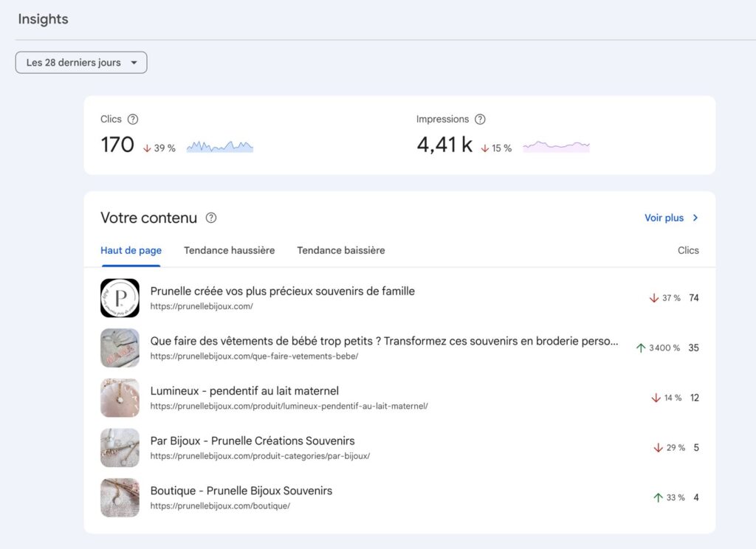Screen dimensions: 756x549
Task: Open thumbnail of the Par Bijoux page
Action: tap(120, 448)
